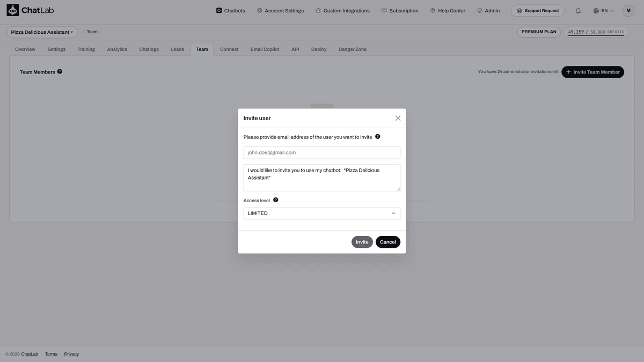Show help for email address field
644x362 pixels.
pos(378,137)
